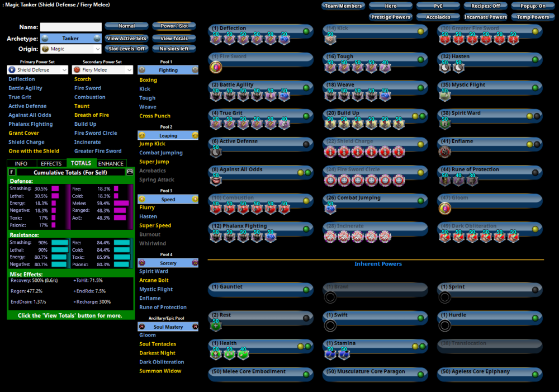559x392 pixels.
Task: Click the Enflame enhancement slot icon
Action: pyautogui.click(x=444, y=152)
